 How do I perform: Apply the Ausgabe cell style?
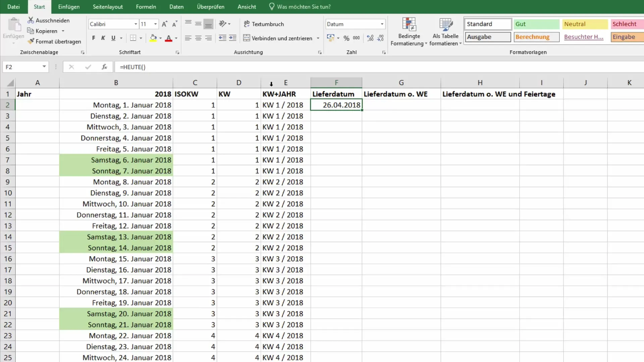[x=488, y=37]
